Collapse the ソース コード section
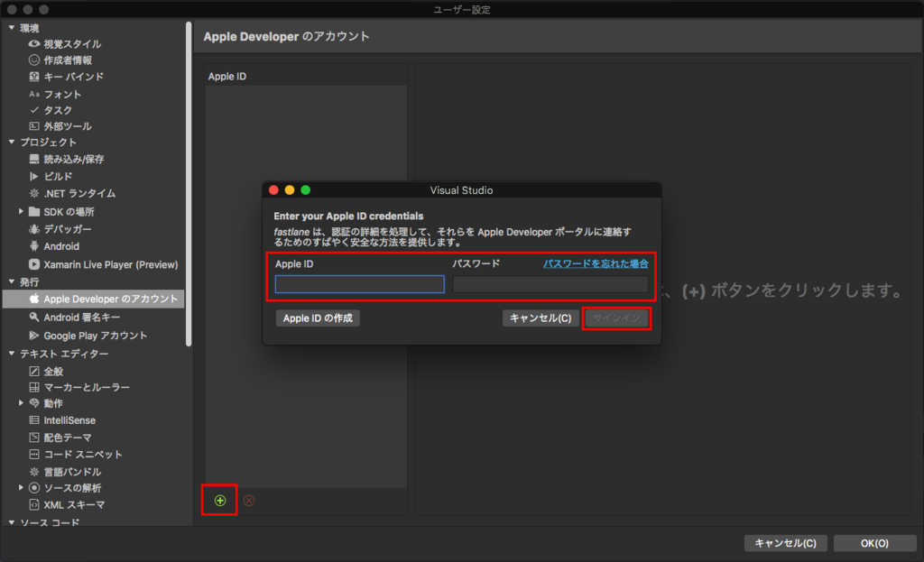This screenshot has width=924, height=562. pos(12,522)
